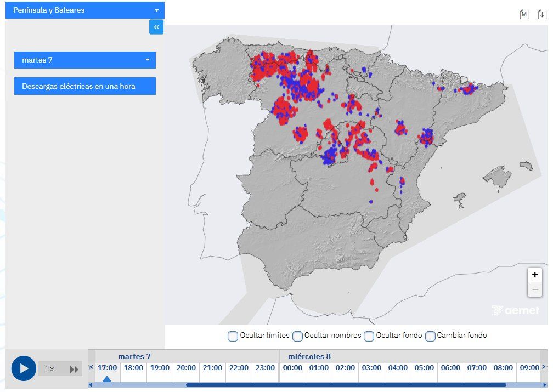This screenshot has width=553, height=392.
Task: Select 20:00 on the timeline
Action: (186, 368)
